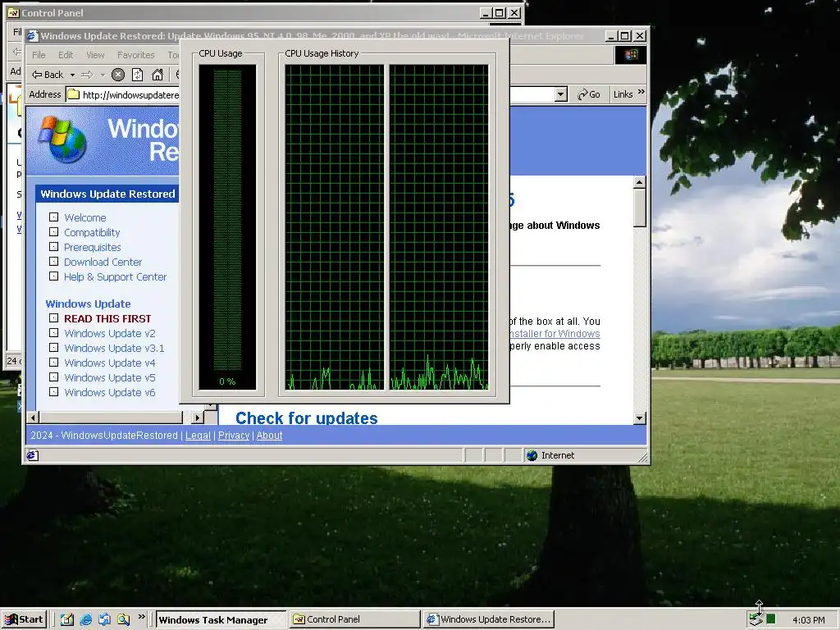Click the Internet Explorer title bar icon
Viewport: 840px width, 630px height.
click(33, 36)
